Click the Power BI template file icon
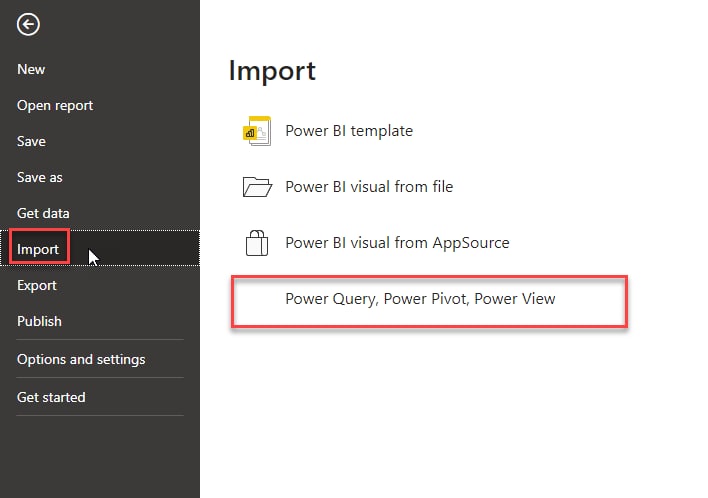708x498 pixels. (257, 131)
